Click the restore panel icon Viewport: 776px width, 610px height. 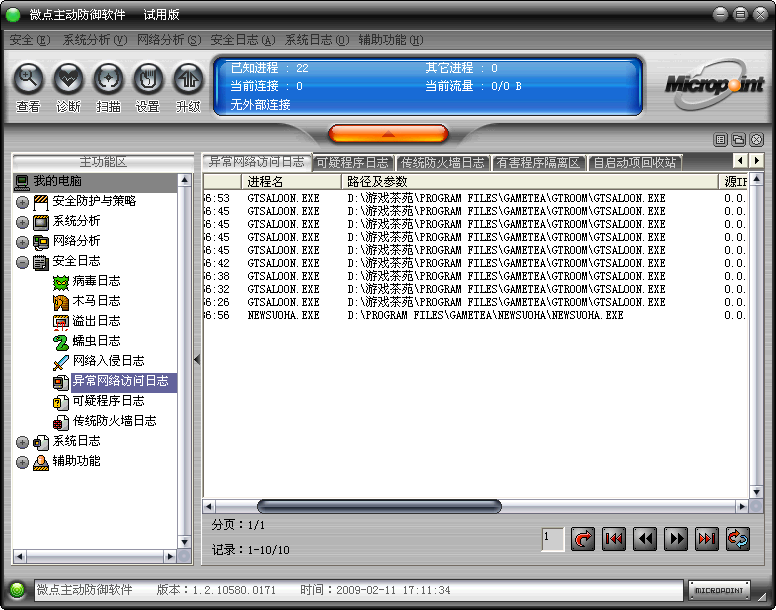pos(738,140)
